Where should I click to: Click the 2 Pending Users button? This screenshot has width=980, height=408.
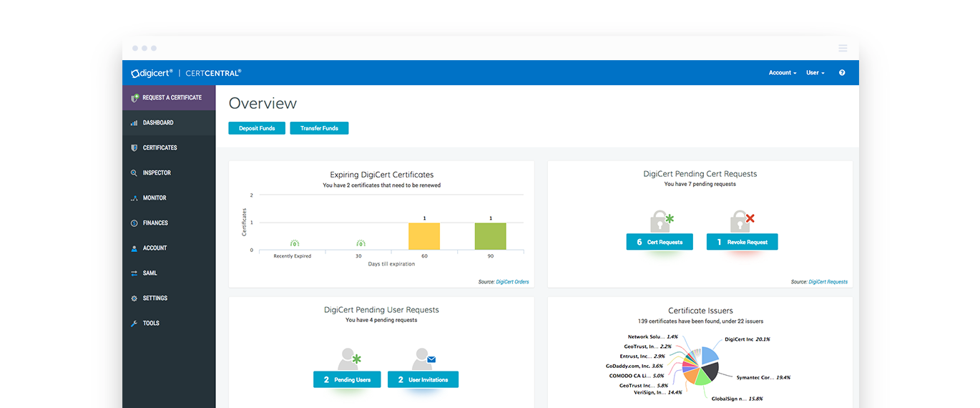point(347,379)
